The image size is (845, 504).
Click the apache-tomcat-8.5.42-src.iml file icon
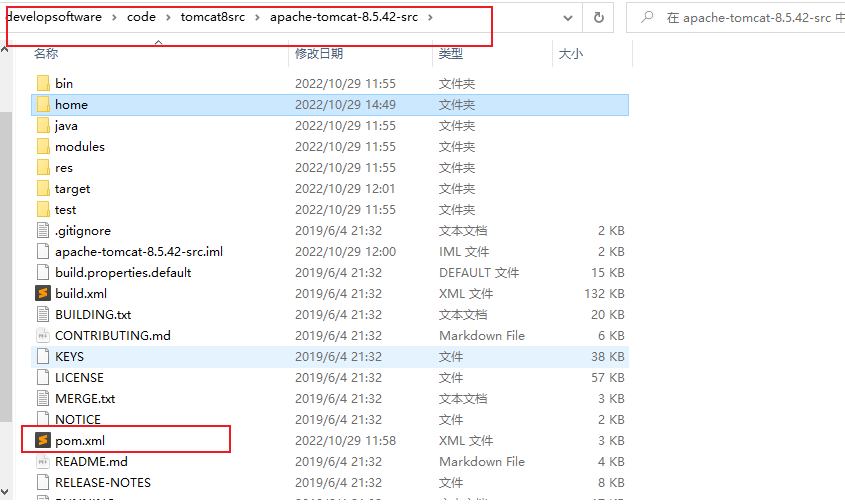(x=43, y=252)
